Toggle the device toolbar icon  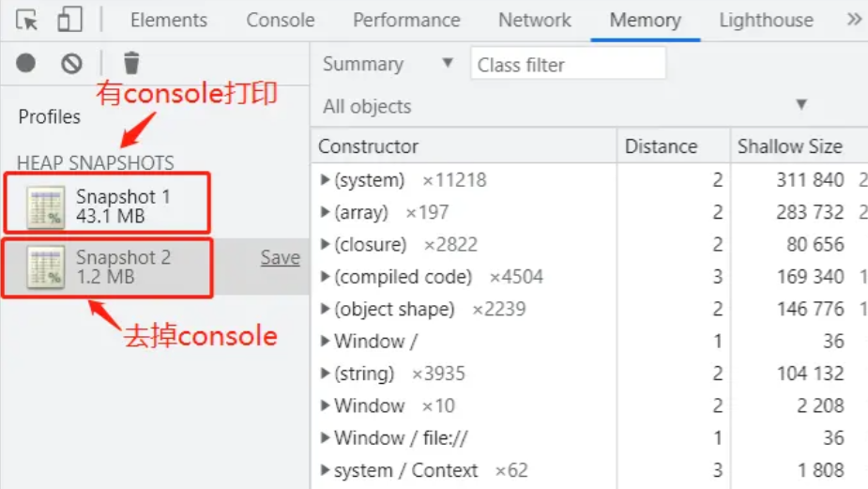coord(69,20)
